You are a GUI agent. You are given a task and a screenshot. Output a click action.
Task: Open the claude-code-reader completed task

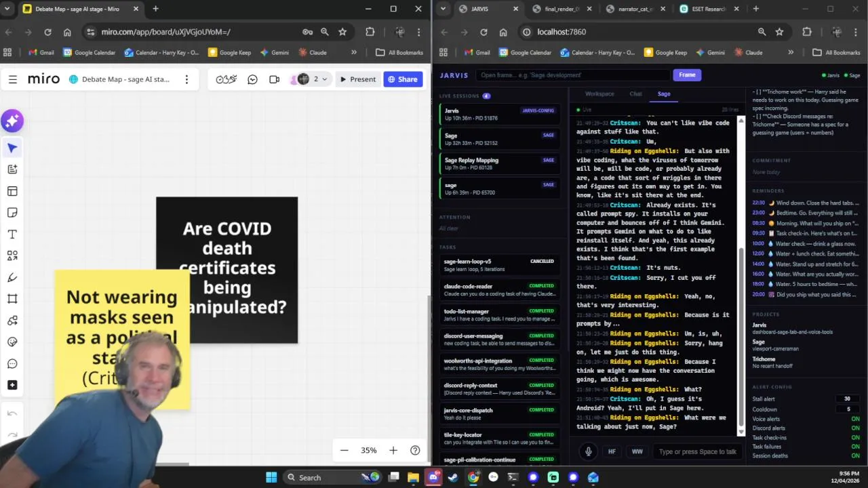500,290
